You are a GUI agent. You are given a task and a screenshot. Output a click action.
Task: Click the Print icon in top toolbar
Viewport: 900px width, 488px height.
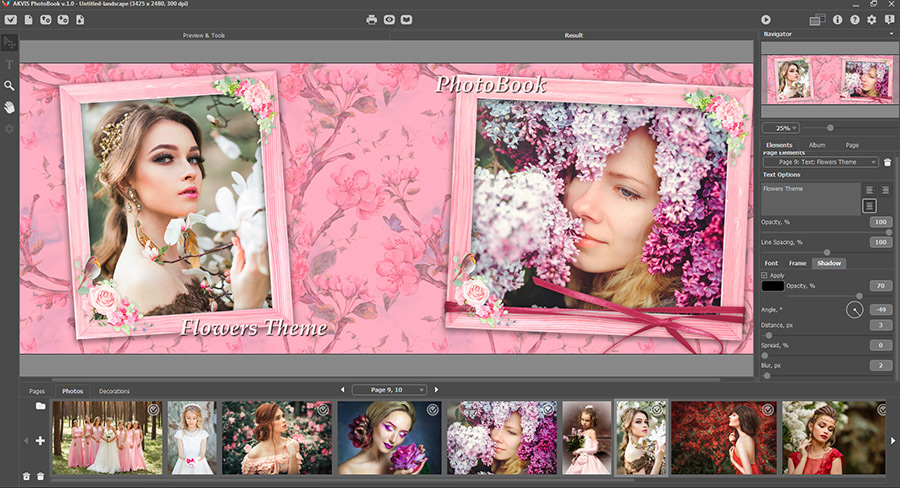(371, 20)
